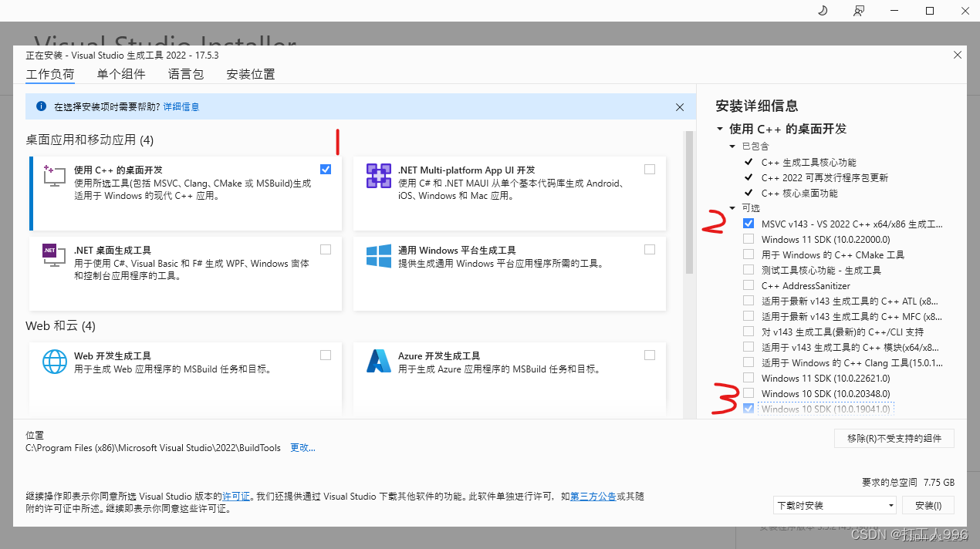The height and width of the screenshot is (549, 980).
Task: Enable Windows 11 SDK (10.0.22000.0)
Action: click(748, 239)
